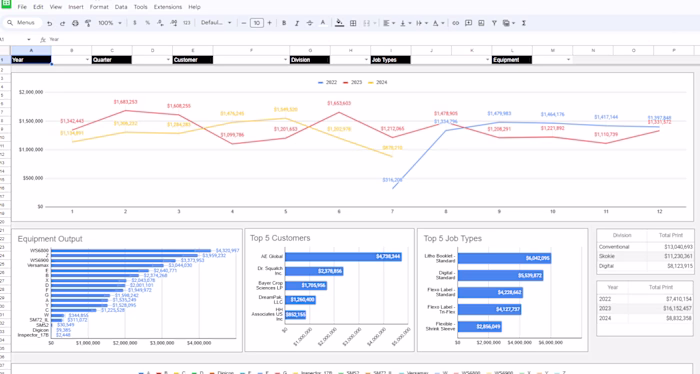The image size is (700, 374).
Task: Click the Undo icon
Action: 50,23
